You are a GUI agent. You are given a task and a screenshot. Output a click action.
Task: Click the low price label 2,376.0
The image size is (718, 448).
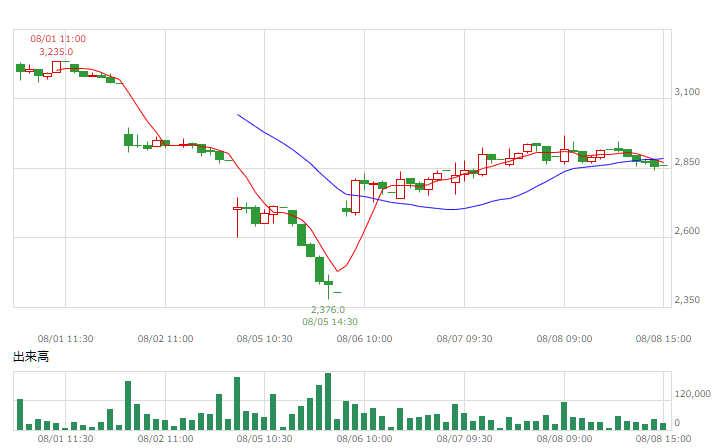click(328, 310)
